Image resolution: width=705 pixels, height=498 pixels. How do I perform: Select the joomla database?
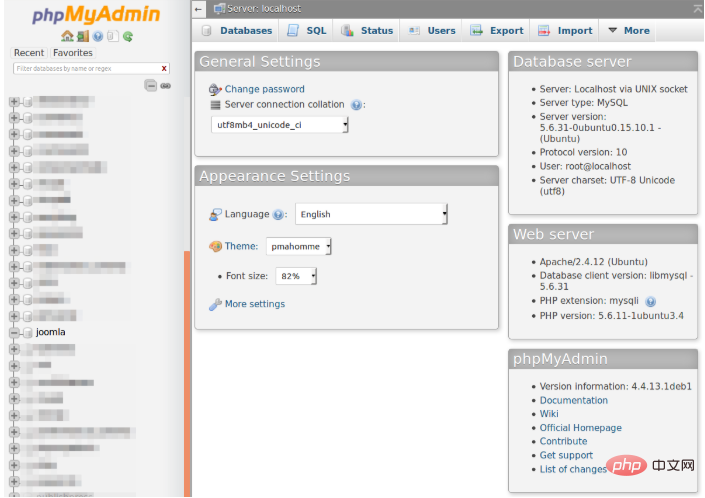pos(51,332)
